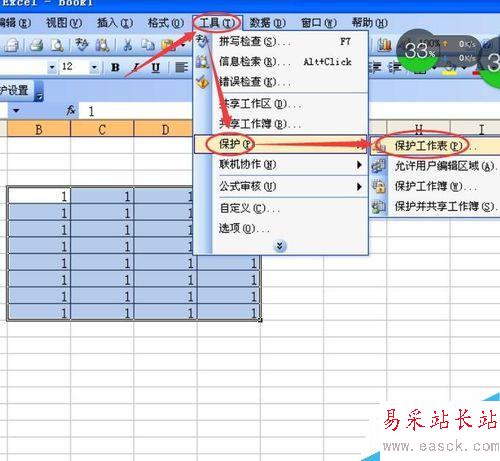
Task: Click the fx insert function button
Action: [x=71, y=110]
